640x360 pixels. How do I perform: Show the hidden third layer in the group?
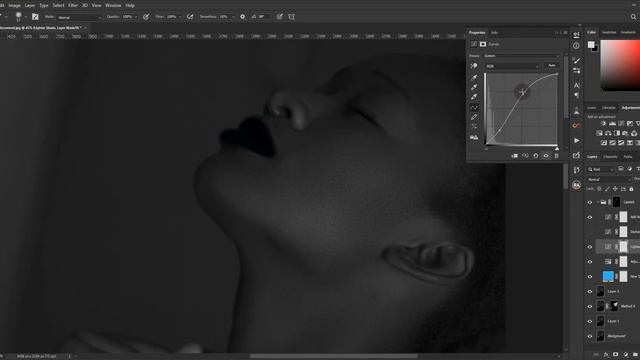tap(590, 232)
